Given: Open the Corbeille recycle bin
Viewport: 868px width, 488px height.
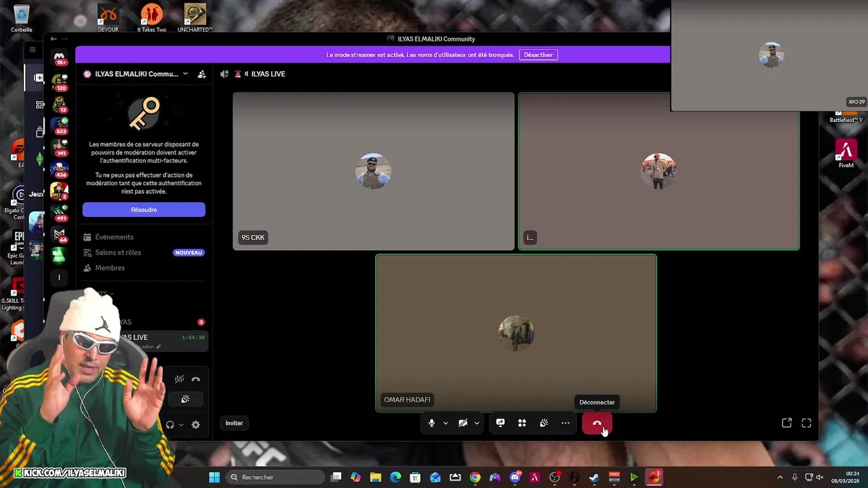Looking at the screenshot, I should [x=21, y=18].
